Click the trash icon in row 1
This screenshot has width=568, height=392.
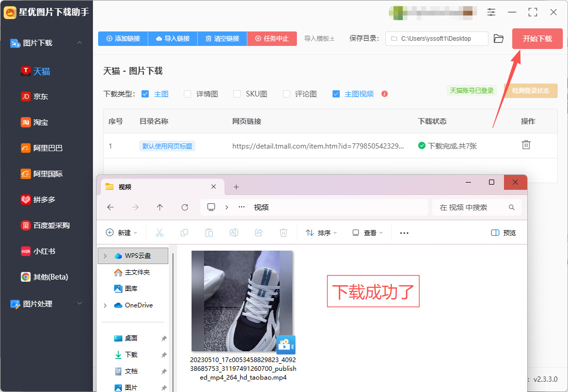click(x=526, y=145)
